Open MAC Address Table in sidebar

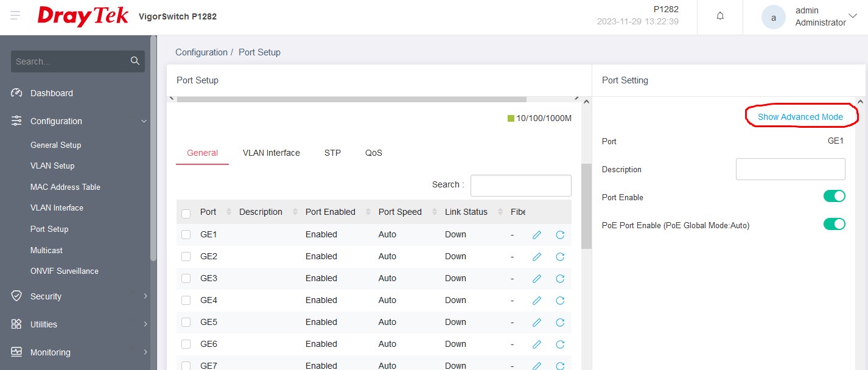65,187
